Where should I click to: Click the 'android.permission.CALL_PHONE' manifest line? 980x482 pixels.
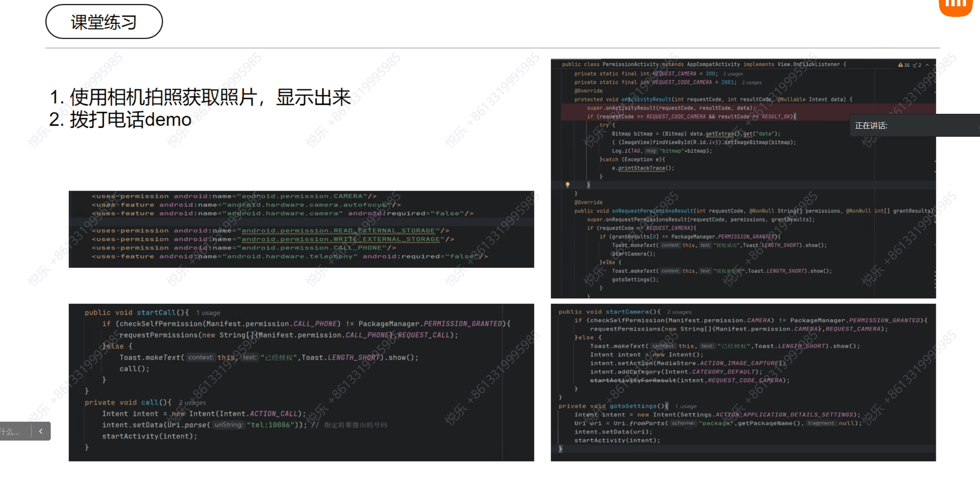click(244, 248)
